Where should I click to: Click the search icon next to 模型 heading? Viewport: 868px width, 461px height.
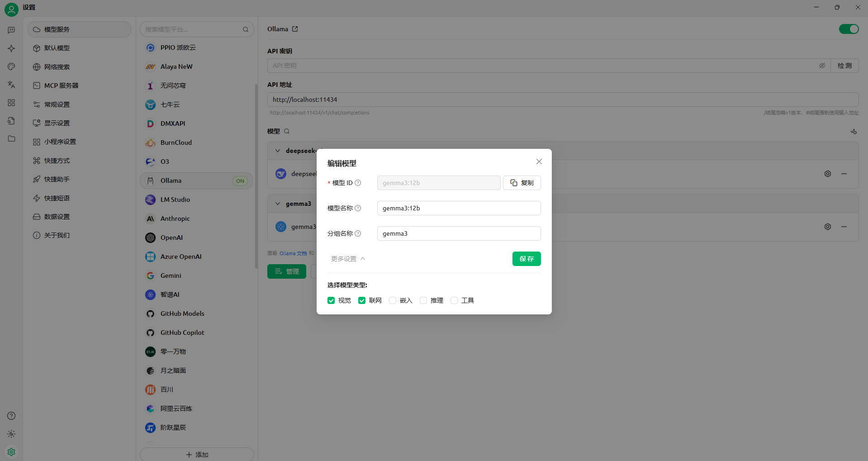[x=287, y=131]
